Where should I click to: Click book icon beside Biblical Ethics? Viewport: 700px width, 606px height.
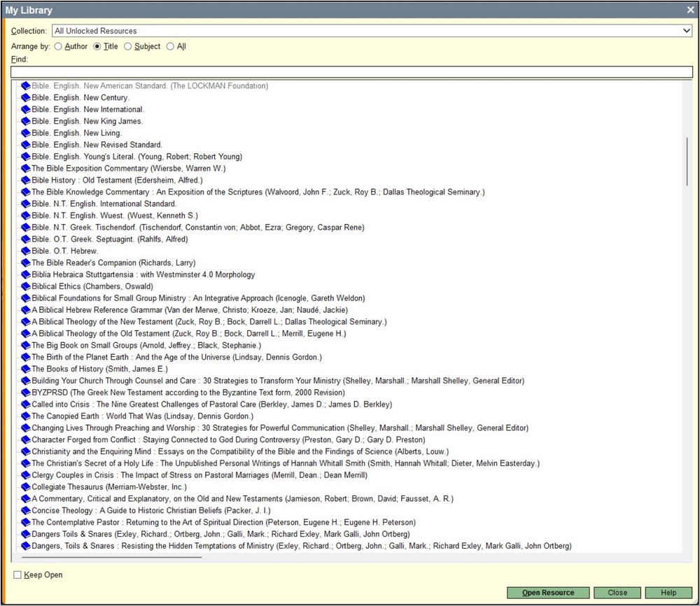click(26, 286)
